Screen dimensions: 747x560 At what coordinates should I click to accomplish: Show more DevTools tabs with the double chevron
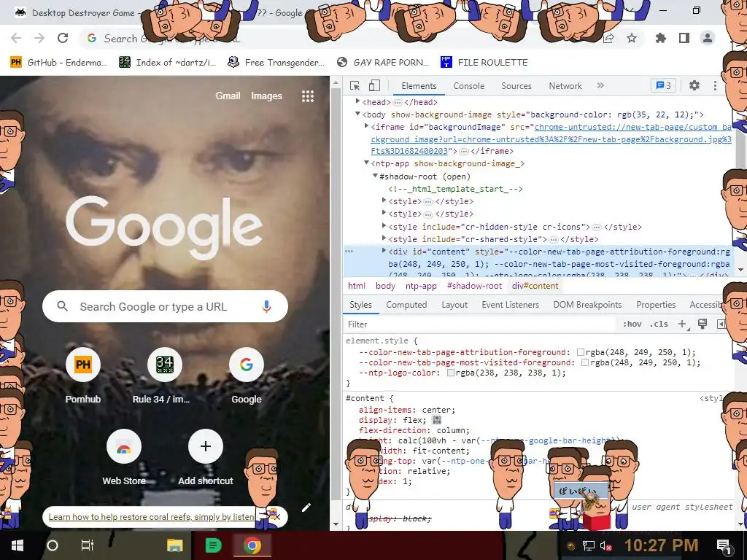point(600,86)
